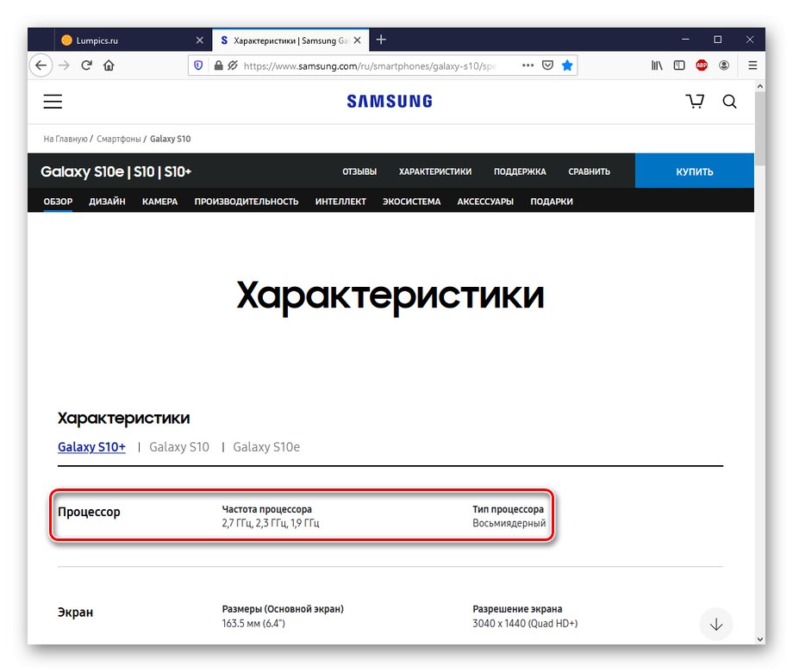The image size is (793, 672).
Task: Go to На Главную breadcrumb
Action: (66, 139)
